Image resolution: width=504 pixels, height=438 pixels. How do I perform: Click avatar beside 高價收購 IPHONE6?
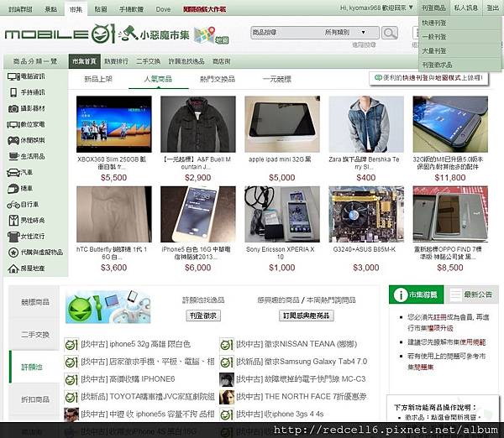(71, 379)
